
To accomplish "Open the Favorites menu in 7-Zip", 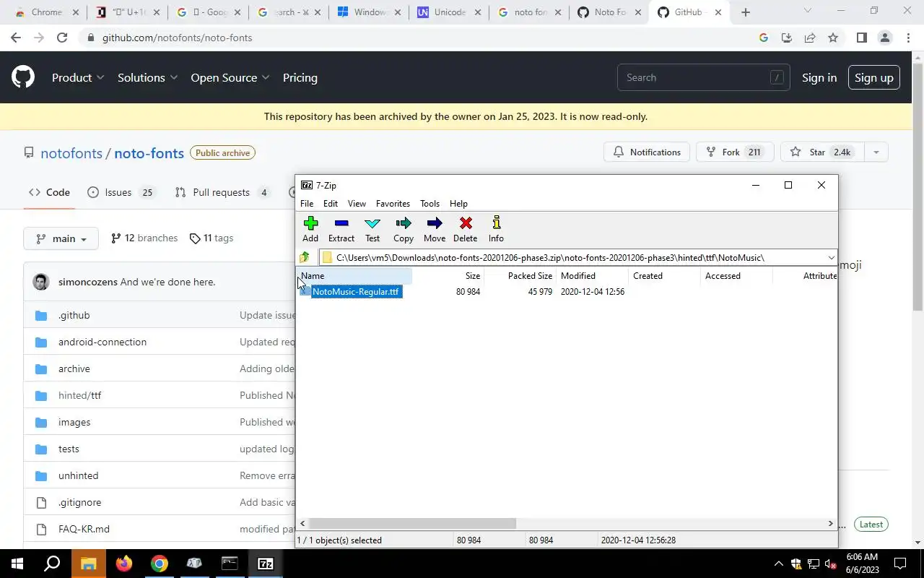I will point(393,204).
